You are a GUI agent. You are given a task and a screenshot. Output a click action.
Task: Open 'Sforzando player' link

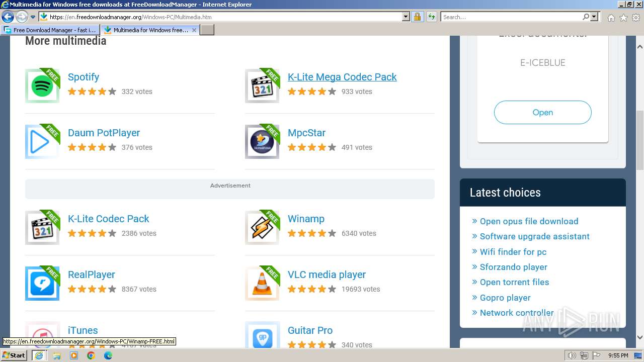click(514, 267)
